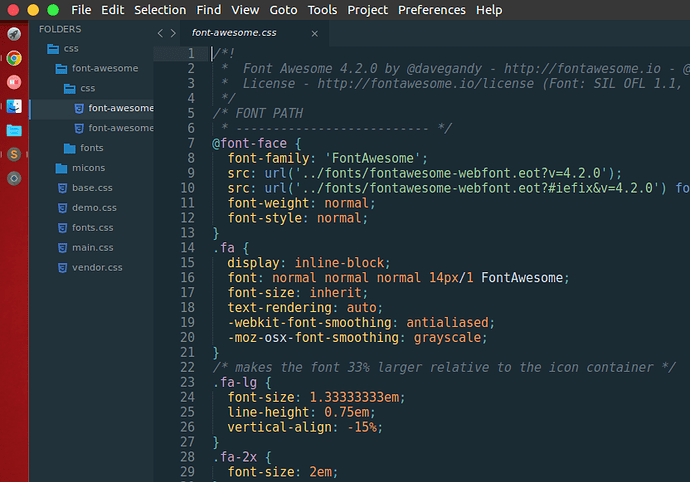Open the Selection menu
690x482 pixels.
tap(160, 10)
